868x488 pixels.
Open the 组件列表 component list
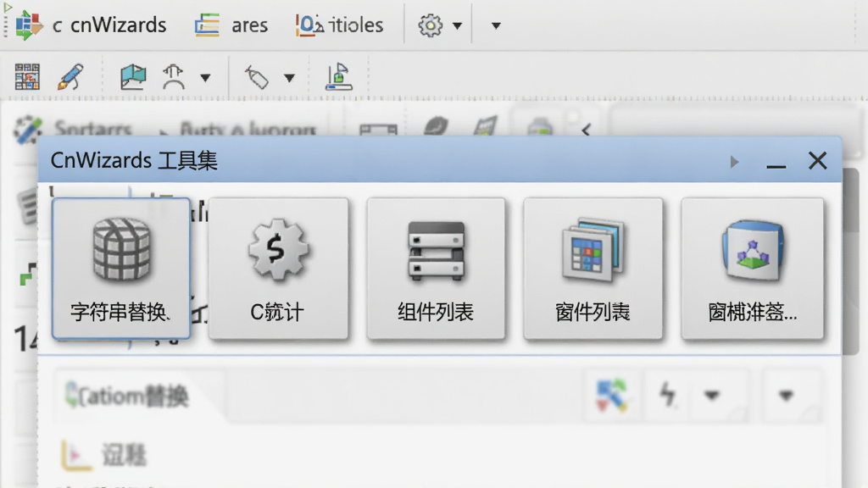(436, 269)
